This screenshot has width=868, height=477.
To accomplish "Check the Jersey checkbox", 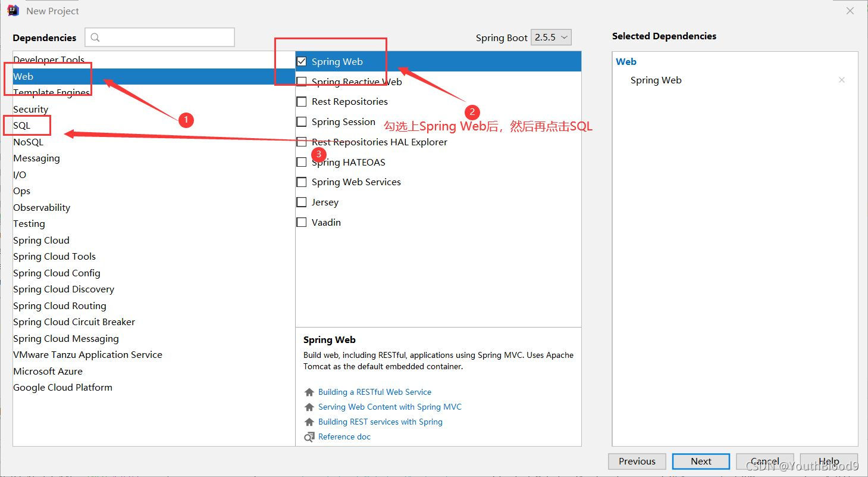I will coord(302,202).
